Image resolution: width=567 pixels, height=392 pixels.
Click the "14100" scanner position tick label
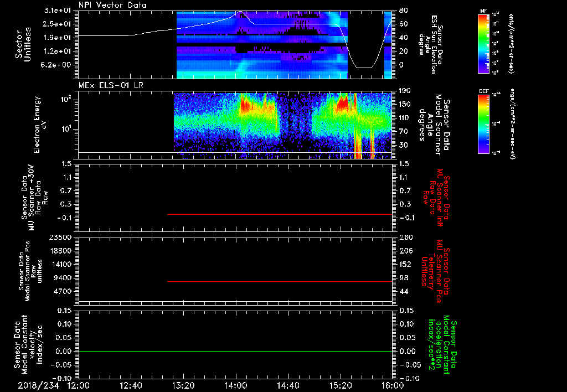(60, 264)
